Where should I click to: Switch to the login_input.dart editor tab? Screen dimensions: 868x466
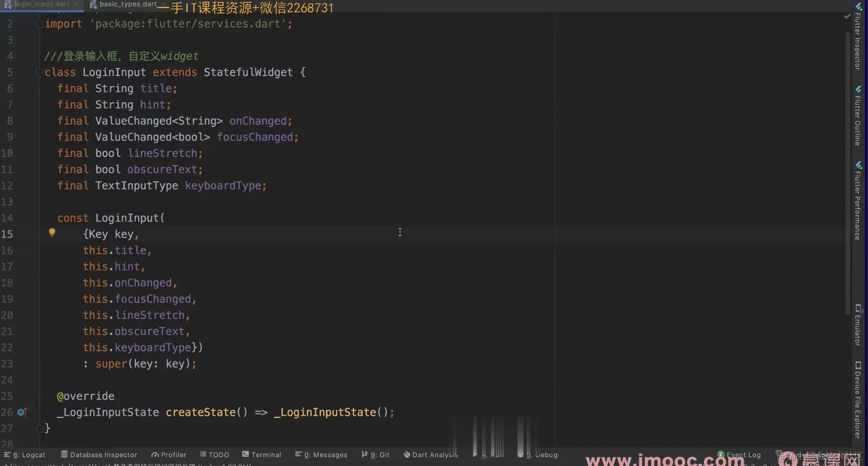pyautogui.click(x=41, y=4)
